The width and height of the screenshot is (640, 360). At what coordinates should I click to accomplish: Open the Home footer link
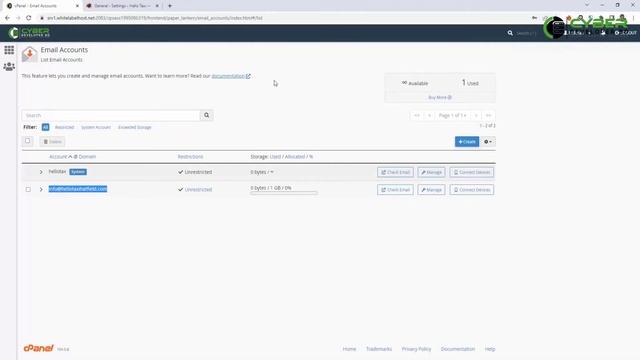[x=349, y=349]
